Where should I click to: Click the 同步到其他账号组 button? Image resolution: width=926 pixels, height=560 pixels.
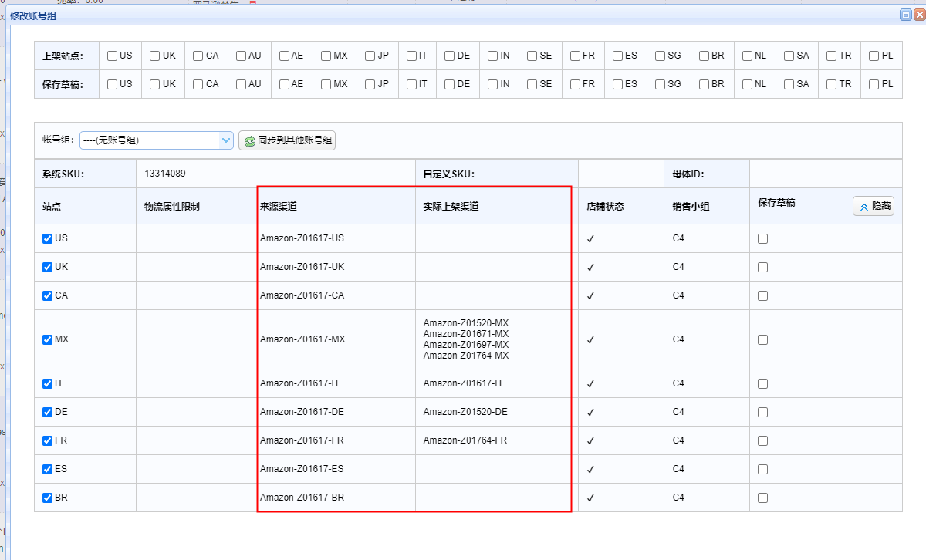pyautogui.click(x=287, y=140)
